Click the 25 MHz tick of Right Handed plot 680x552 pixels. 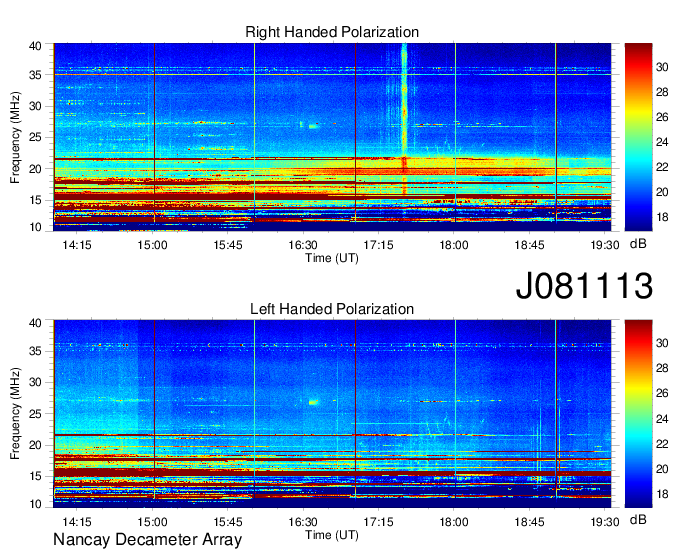(x=35, y=137)
